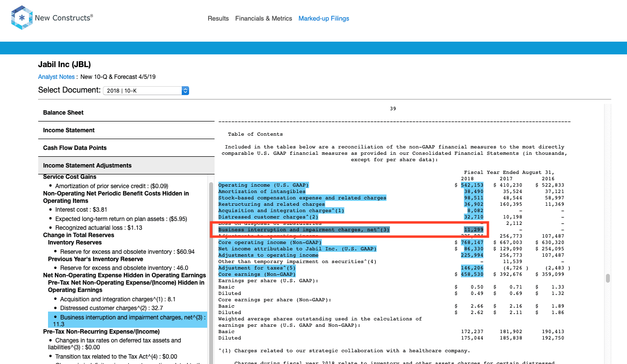This screenshot has height=364, width=627.
Task: Click Pre-Tax Non-Recurring Expense/(Income) heading
Action: click(101, 332)
